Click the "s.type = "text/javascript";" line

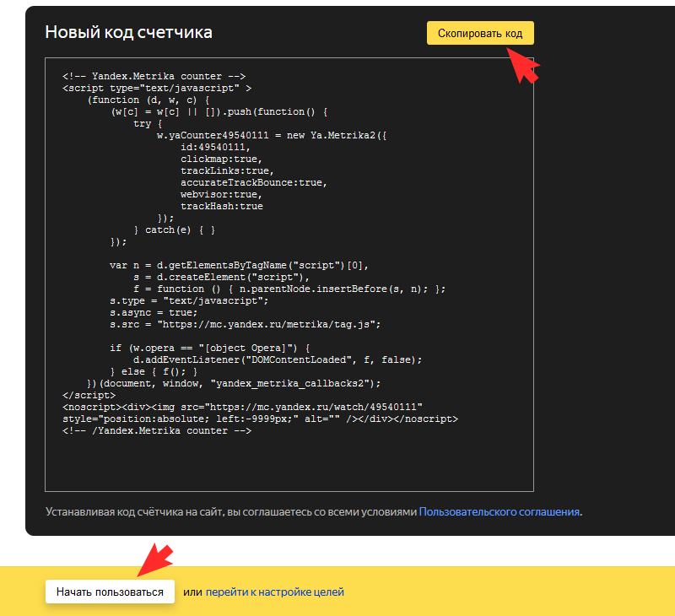click(189, 301)
